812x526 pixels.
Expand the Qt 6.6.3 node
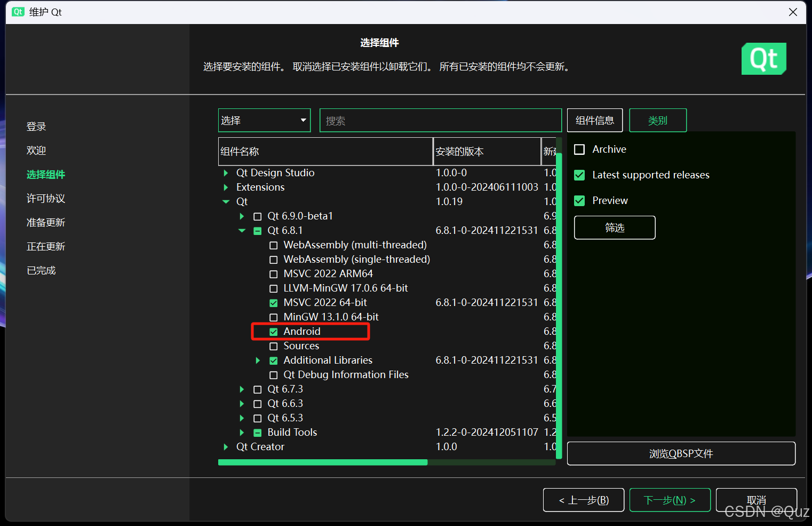tap(242, 404)
